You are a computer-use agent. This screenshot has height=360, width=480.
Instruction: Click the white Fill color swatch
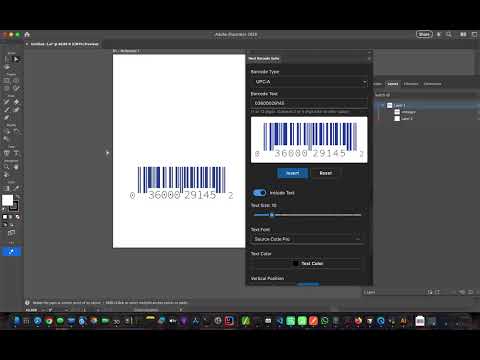(x=7, y=200)
